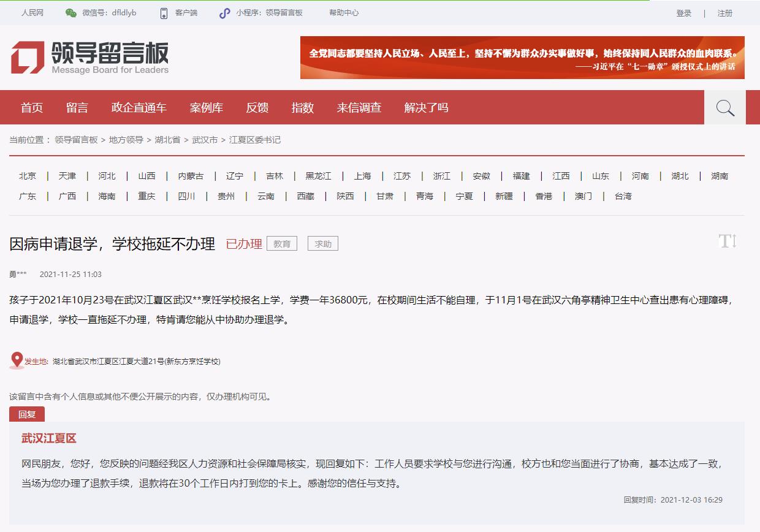
Task: Click the 求助 tag button
Action: pos(323,244)
